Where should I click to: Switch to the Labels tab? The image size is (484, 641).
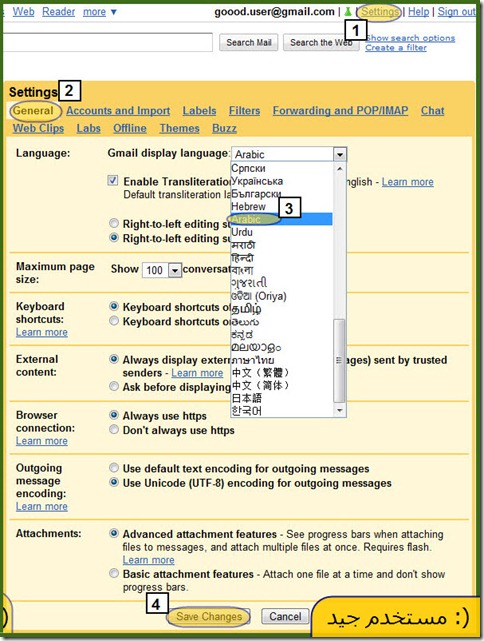tap(199, 111)
